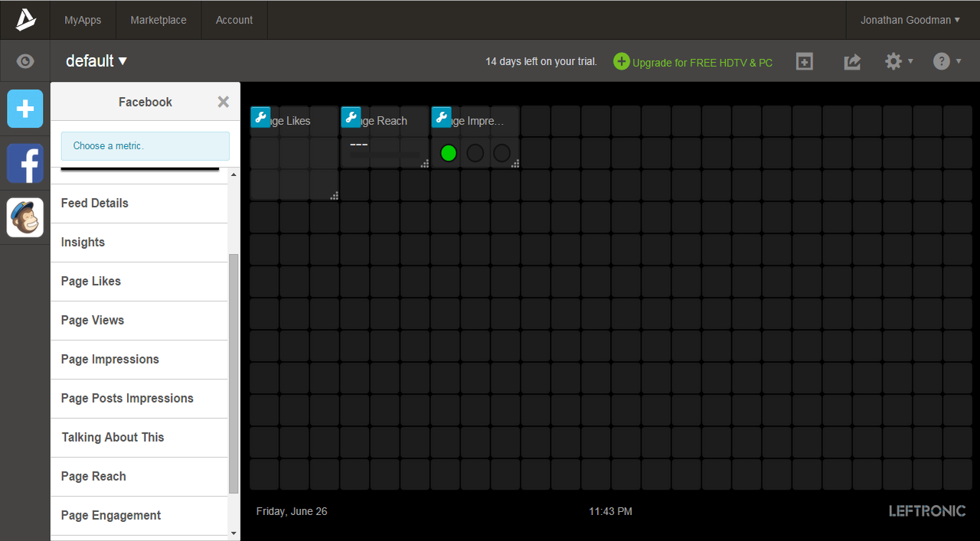Viewport: 980px width, 541px height.
Task: Click scroll down arrow in metric list
Action: point(234,533)
